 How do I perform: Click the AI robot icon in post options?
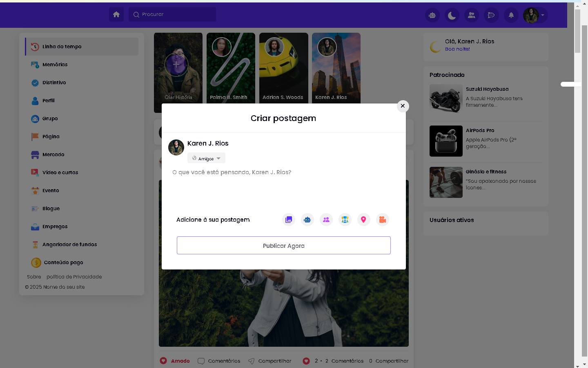307,220
